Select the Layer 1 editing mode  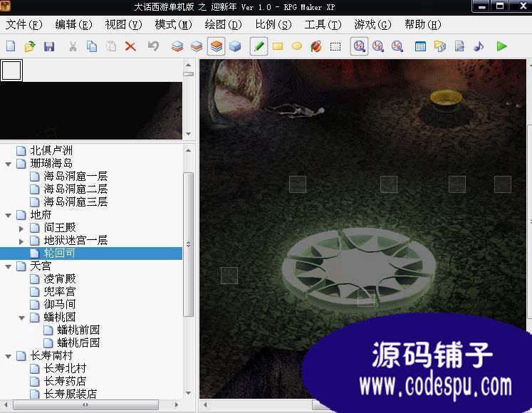pos(177,46)
